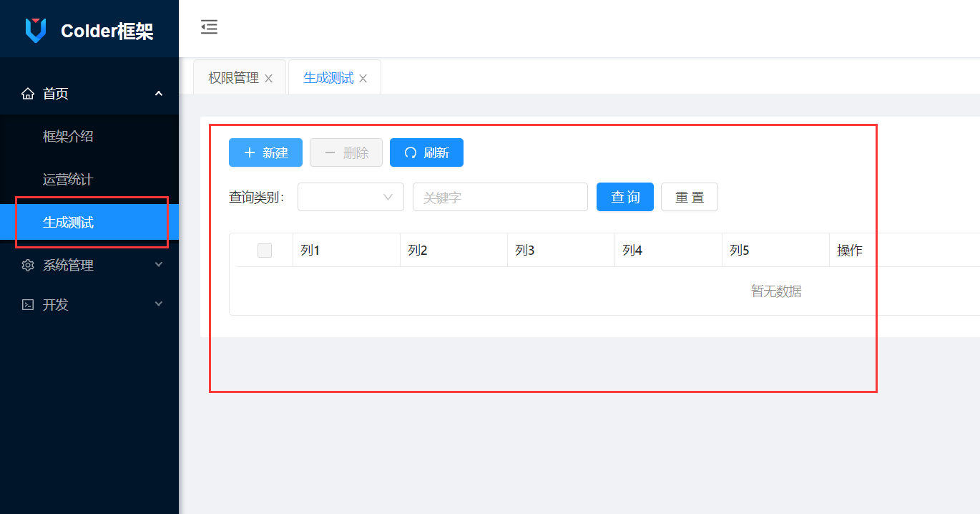This screenshot has height=514, width=980.
Task: Click the Colder framework shield logo
Action: 35,29
